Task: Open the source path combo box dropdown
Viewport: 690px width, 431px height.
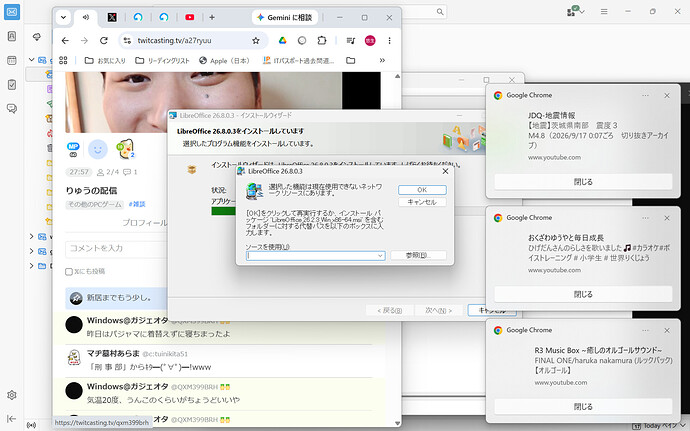Action: (x=380, y=256)
